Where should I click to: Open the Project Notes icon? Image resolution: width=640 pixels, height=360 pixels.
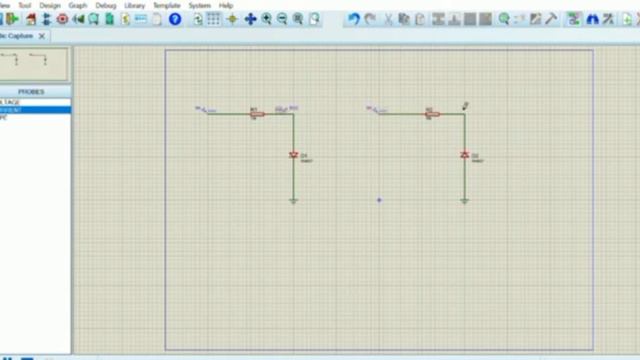[157, 19]
